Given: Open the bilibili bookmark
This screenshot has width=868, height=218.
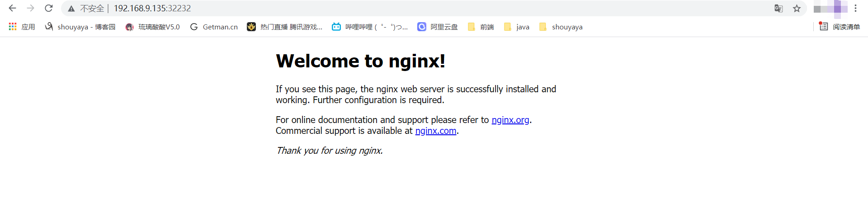Looking at the screenshot, I should tap(370, 27).
